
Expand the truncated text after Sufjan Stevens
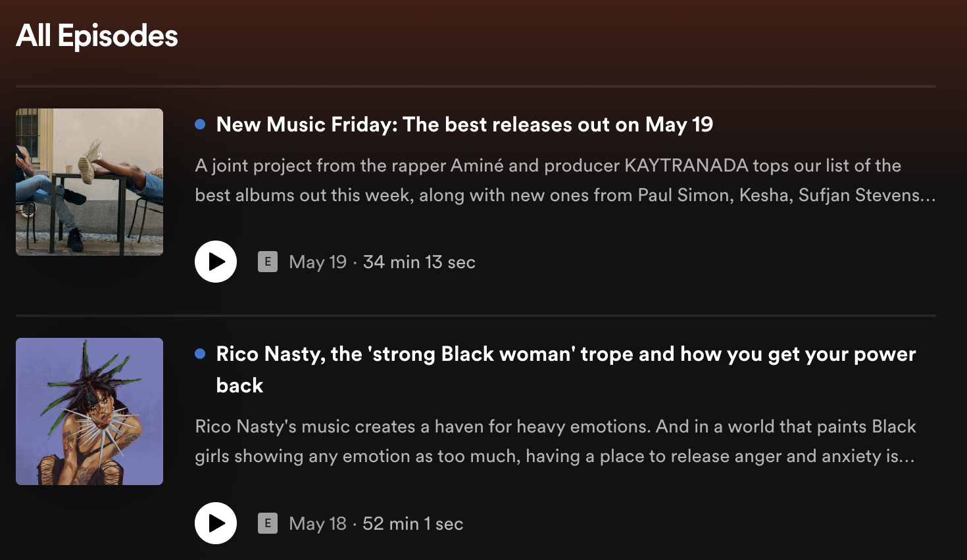coord(928,196)
